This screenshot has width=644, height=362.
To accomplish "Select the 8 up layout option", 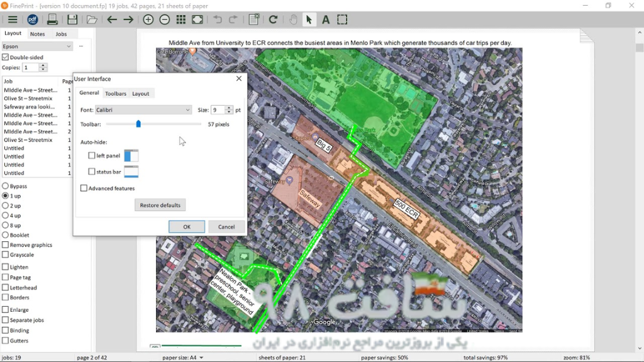I will click(x=5, y=226).
